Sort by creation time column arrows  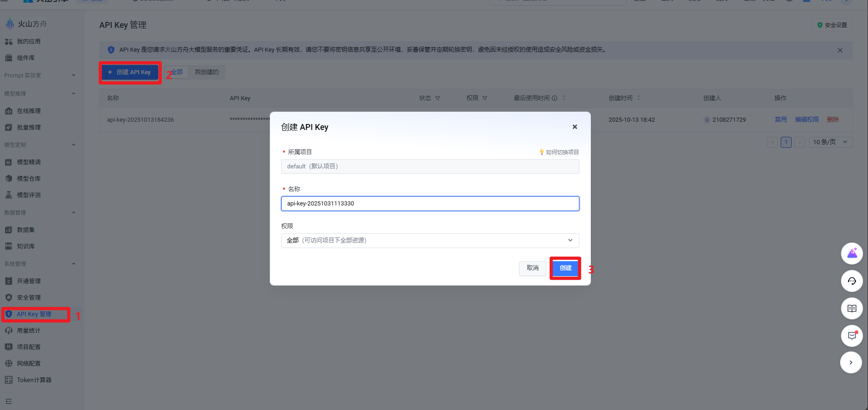pyautogui.click(x=638, y=98)
